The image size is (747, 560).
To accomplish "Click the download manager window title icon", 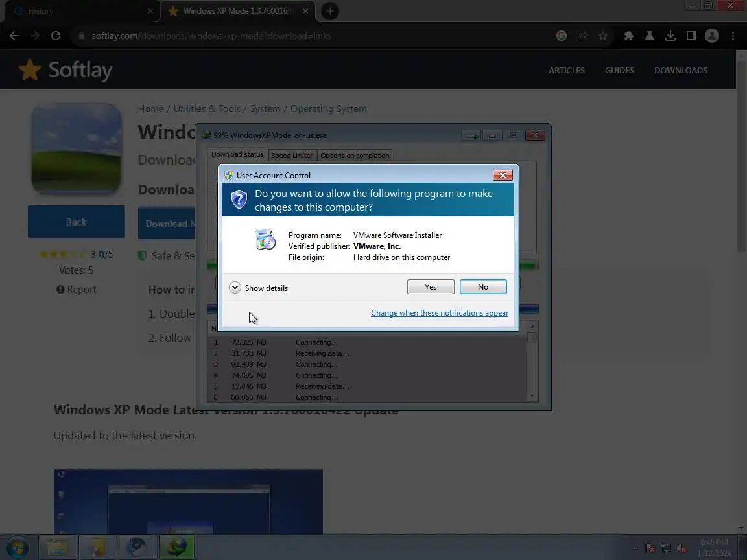I will click(206, 135).
